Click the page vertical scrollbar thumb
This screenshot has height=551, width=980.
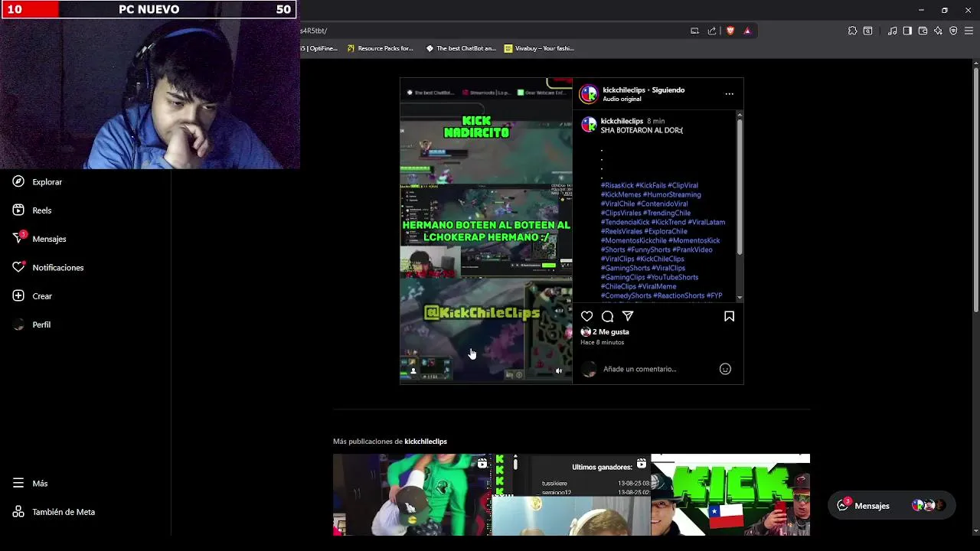975,191
